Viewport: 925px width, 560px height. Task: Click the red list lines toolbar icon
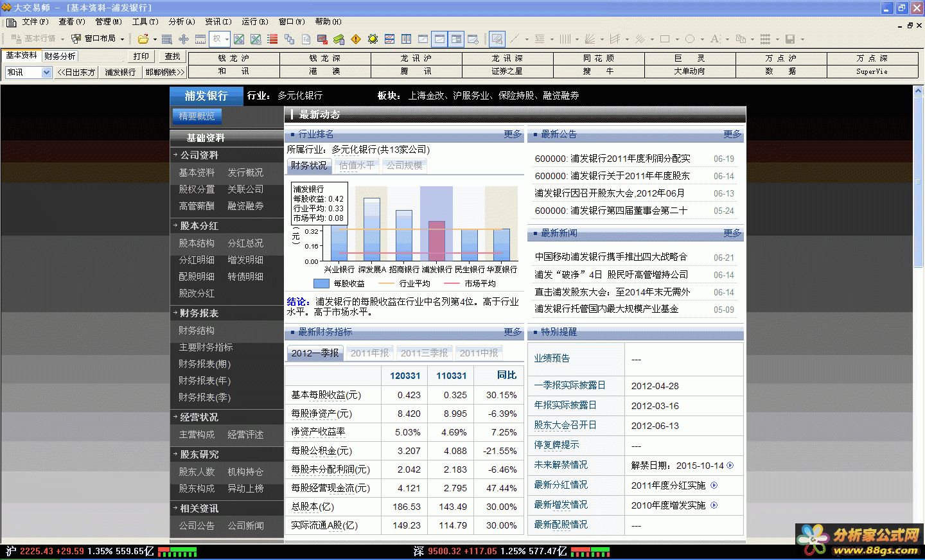click(x=272, y=39)
